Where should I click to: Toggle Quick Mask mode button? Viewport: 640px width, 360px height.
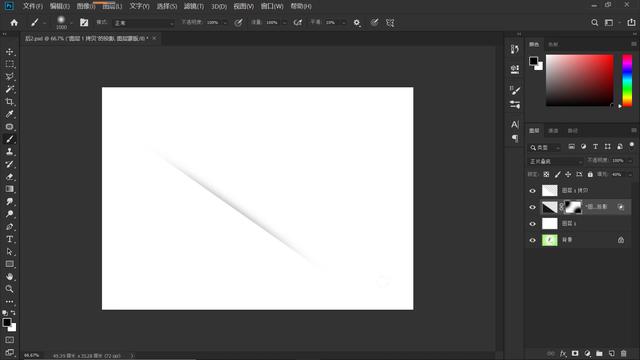point(9,340)
